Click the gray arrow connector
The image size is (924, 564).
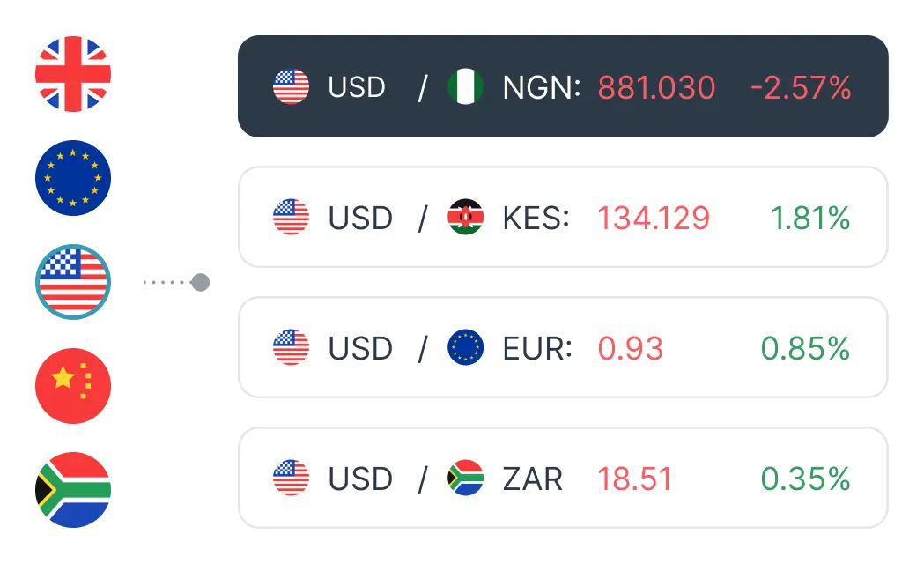176,281
